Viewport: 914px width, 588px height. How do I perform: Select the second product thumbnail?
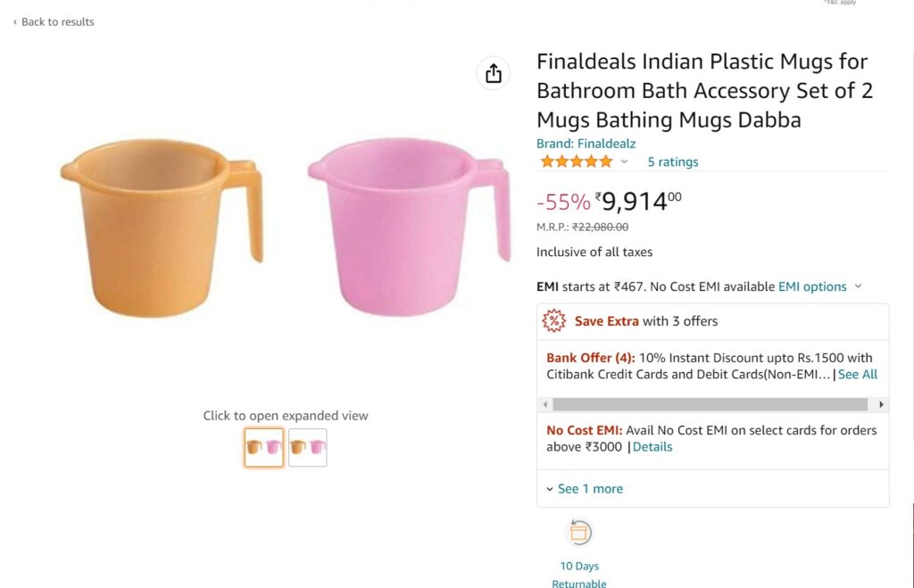click(308, 448)
